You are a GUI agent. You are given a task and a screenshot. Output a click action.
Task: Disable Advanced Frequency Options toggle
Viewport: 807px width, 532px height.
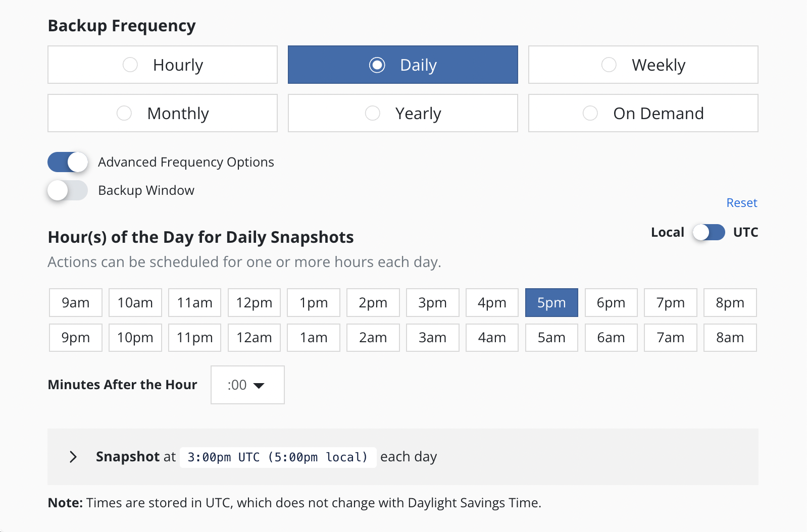click(68, 162)
